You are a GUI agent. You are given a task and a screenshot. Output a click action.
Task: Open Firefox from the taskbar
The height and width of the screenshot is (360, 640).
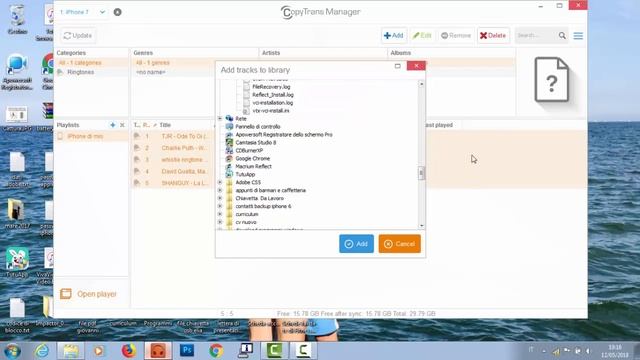tap(129, 350)
